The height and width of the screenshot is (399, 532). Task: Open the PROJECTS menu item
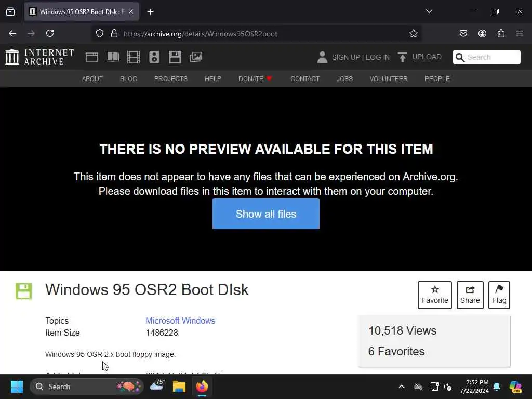(170, 79)
